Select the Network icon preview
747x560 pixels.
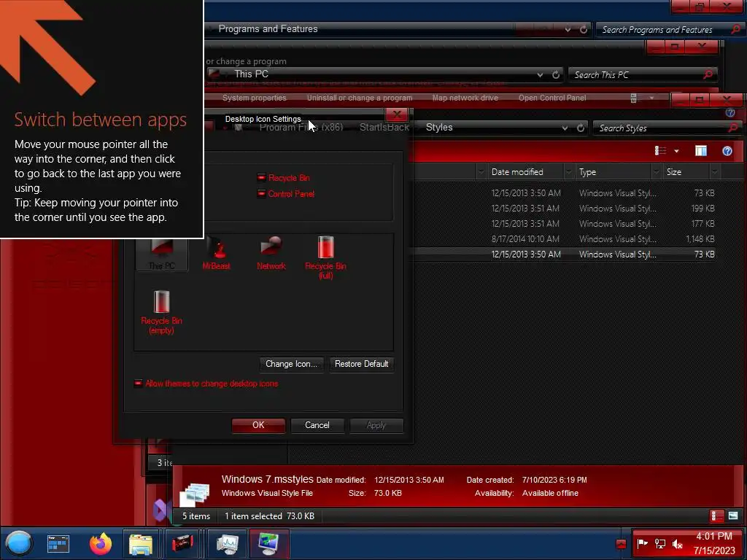tap(271, 253)
